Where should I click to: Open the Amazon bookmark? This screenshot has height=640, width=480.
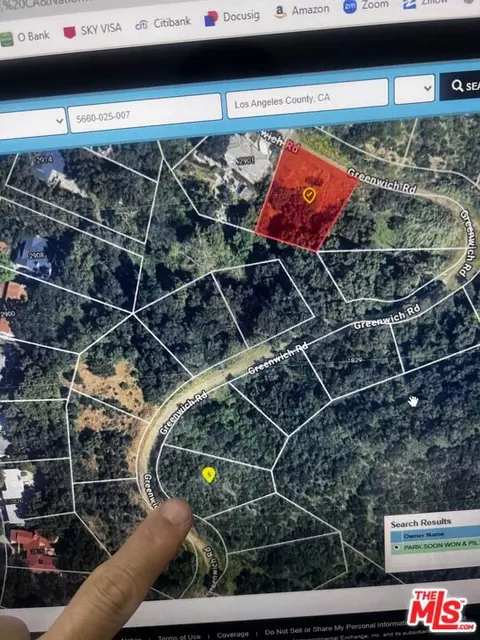tap(302, 11)
